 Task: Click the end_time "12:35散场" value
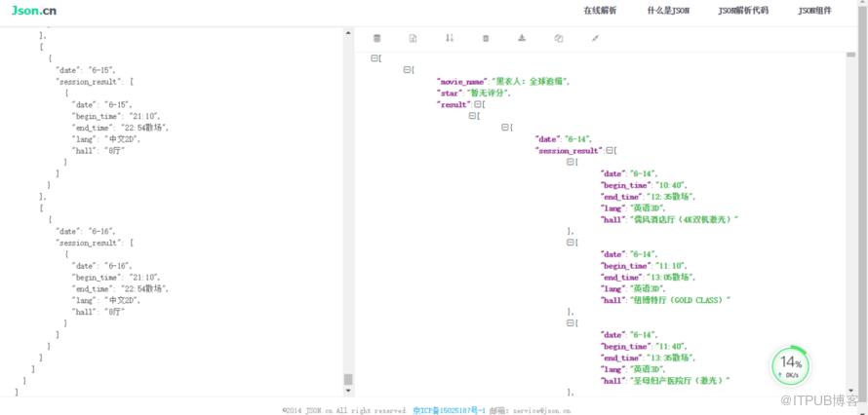click(668, 198)
